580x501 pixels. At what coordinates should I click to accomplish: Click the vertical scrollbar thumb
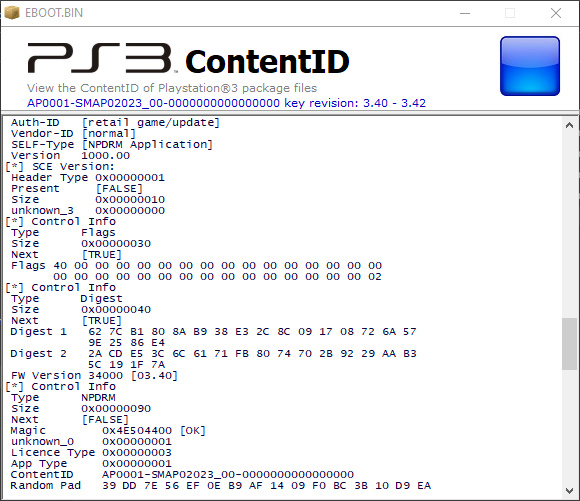pos(570,344)
